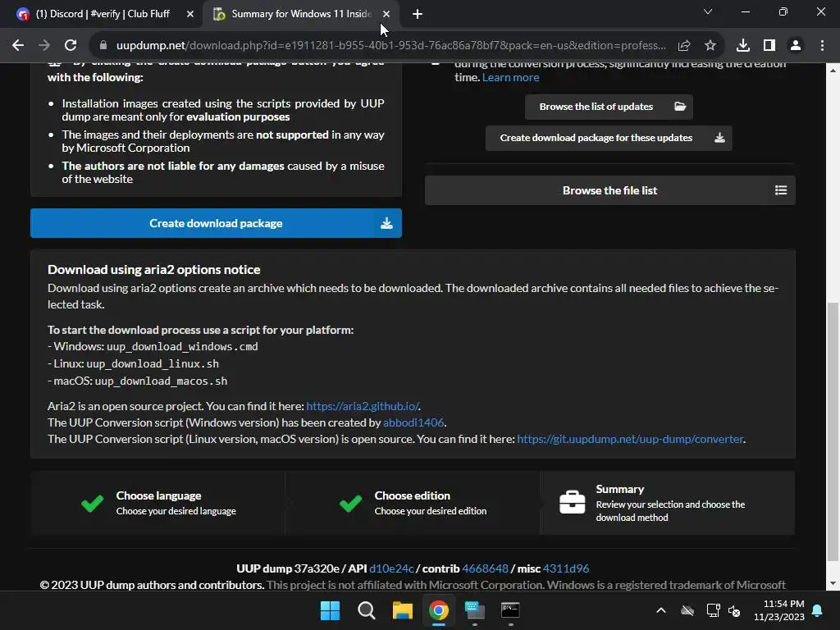Screen dimensions: 840x630
Task: Click green checkmark beside Choose language
Action: click(92, 503)
